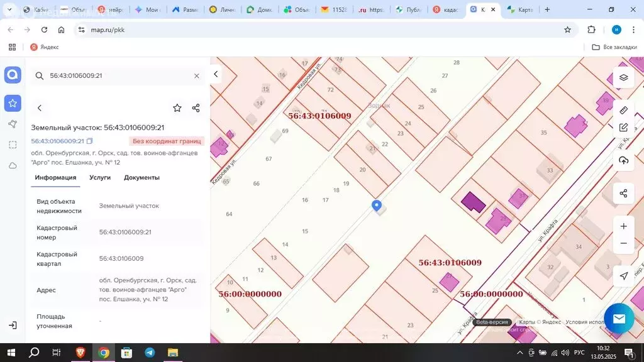Open the Windows Start menu
The image size is (644, 362).
[x=11, y=353]
